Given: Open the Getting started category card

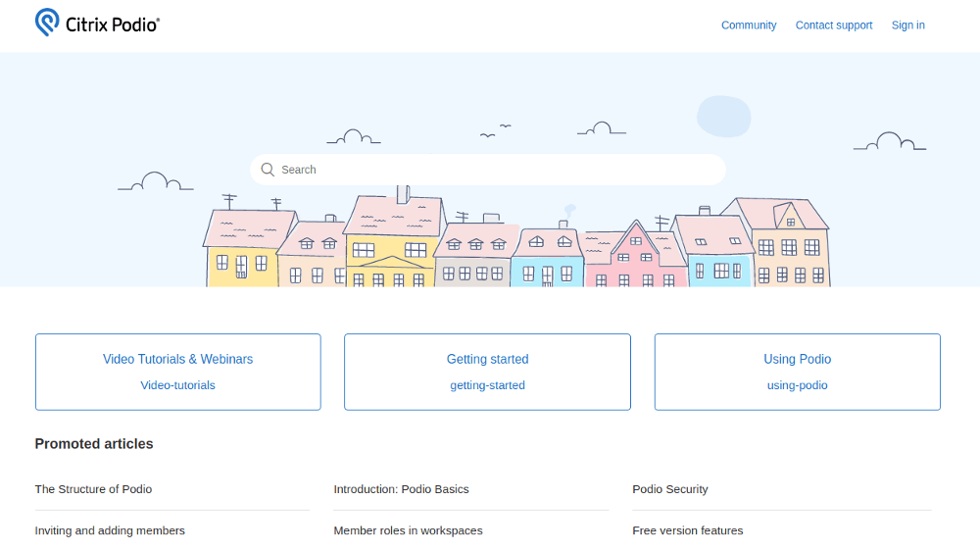Looking at the screenshot, I should [x=487, y=373].
